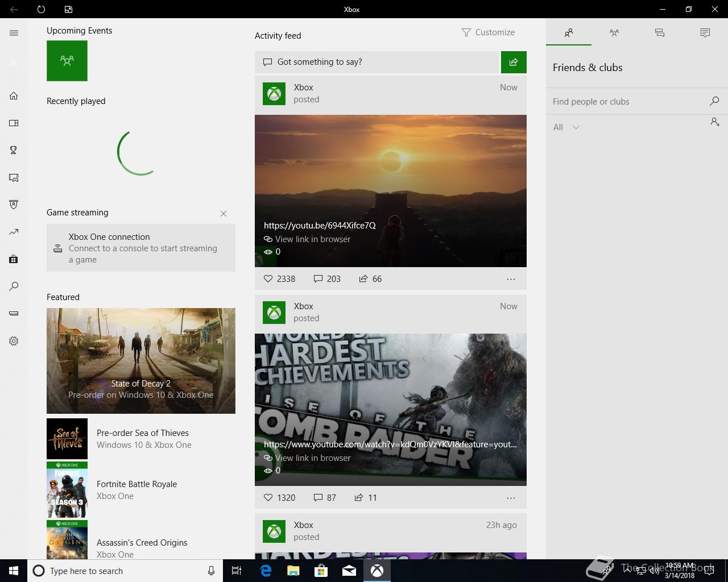This screenshot has width=728, height=582.
Task: Open Clubs shield icon in sidebar
Action: (x=14, y=205)
